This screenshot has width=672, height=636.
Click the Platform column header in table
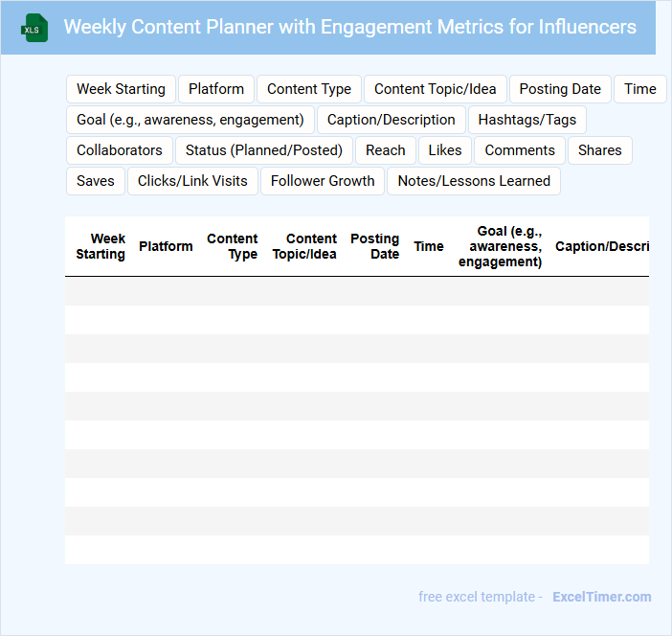pos(166,246)
